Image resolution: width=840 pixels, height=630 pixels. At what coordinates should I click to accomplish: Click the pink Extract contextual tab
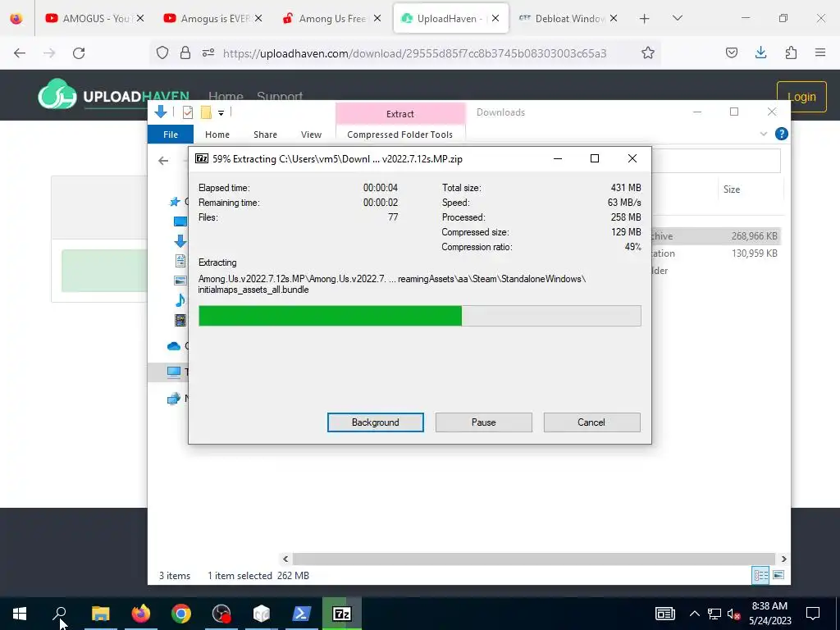pos(400,113)
